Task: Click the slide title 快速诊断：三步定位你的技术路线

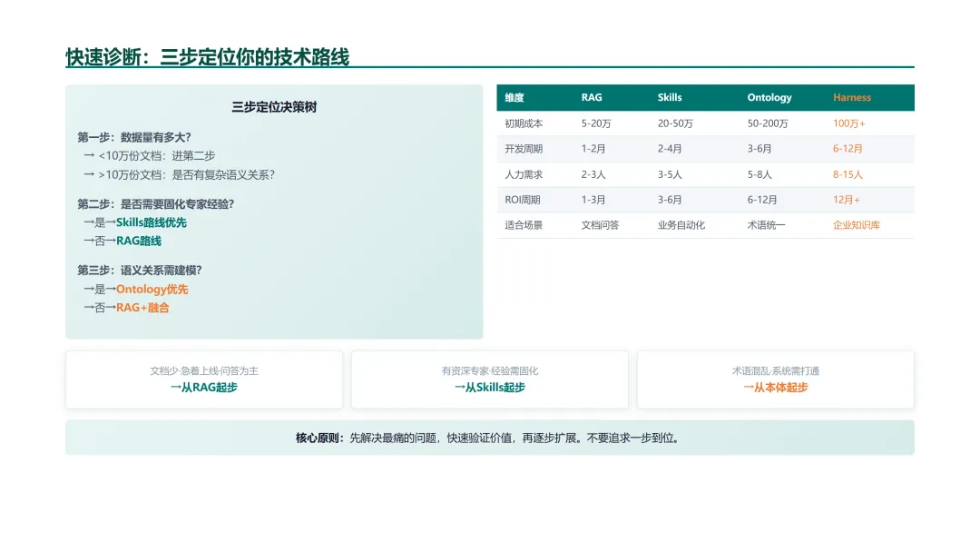Action: tap(207, 57)
